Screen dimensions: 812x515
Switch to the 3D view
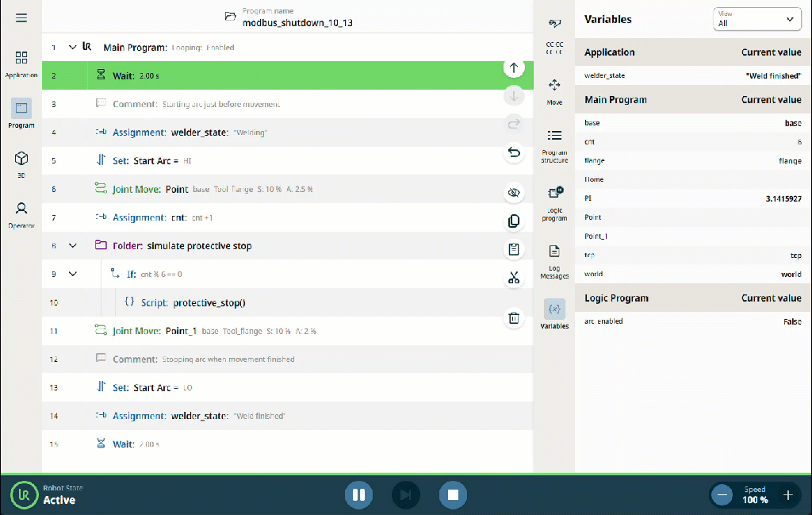coord(21,164)
